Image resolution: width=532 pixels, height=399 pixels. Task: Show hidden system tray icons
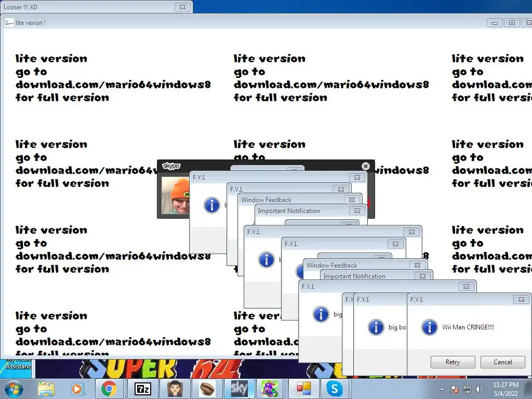tap(442, 389)
